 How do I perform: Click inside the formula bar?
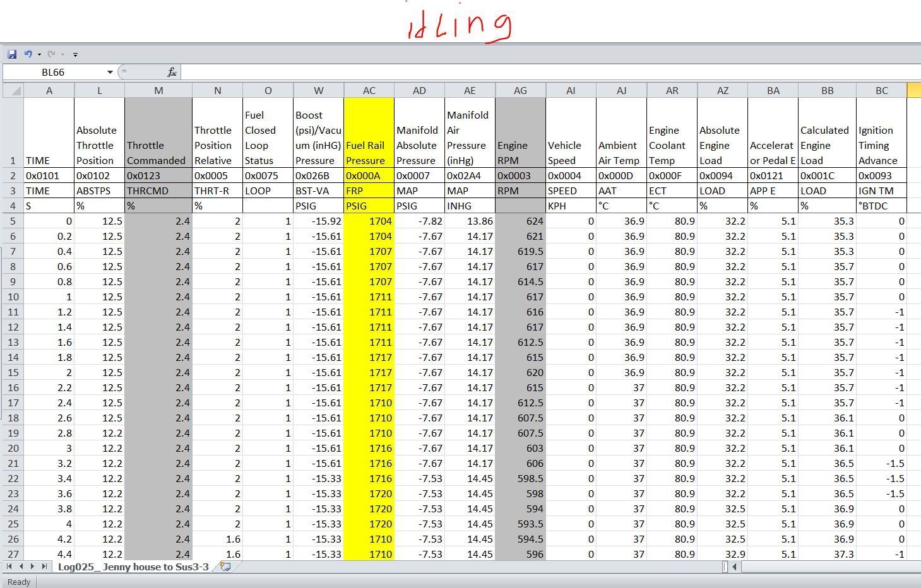tap(549, 73)
